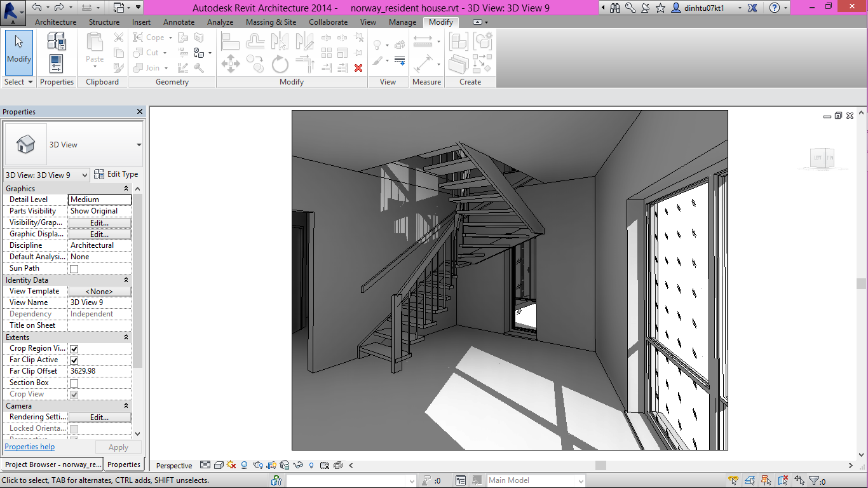Click the Worksets icon in status bar
Screen dimensions: 868x488
276,481
